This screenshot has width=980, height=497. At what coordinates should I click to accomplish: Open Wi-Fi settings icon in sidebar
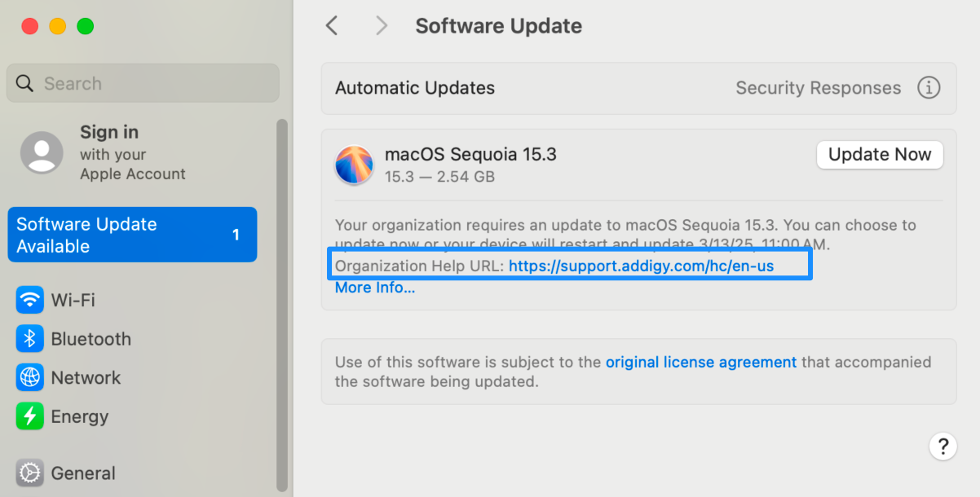pyautogui.click(x=30, y=300)
